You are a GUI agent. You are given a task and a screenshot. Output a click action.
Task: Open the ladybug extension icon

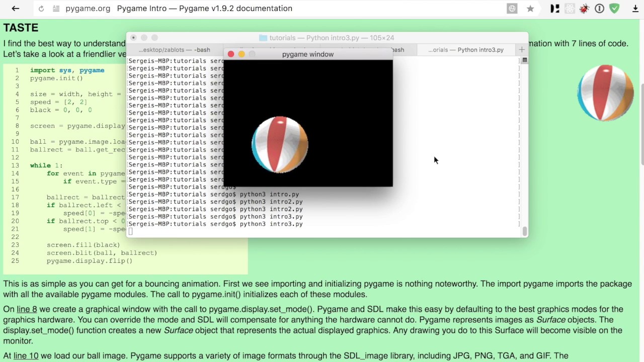click(x=584, y=9)
